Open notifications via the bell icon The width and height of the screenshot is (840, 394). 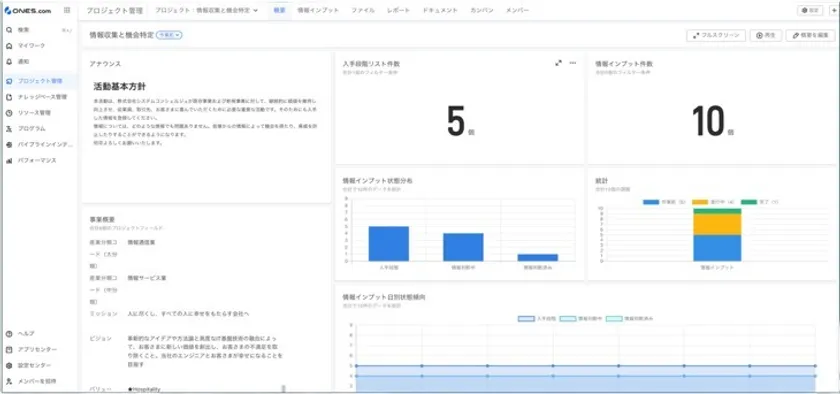(x=9, y=62)
